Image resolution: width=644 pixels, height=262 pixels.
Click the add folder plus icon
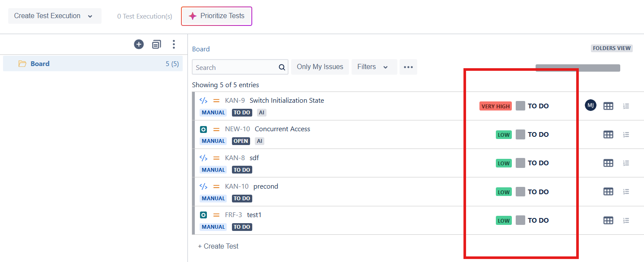click(139, 44)
